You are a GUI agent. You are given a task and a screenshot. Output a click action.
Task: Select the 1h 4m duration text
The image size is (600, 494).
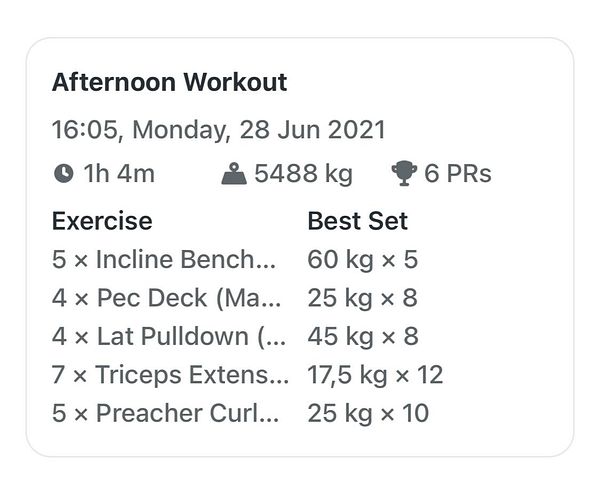pos(119,174)
